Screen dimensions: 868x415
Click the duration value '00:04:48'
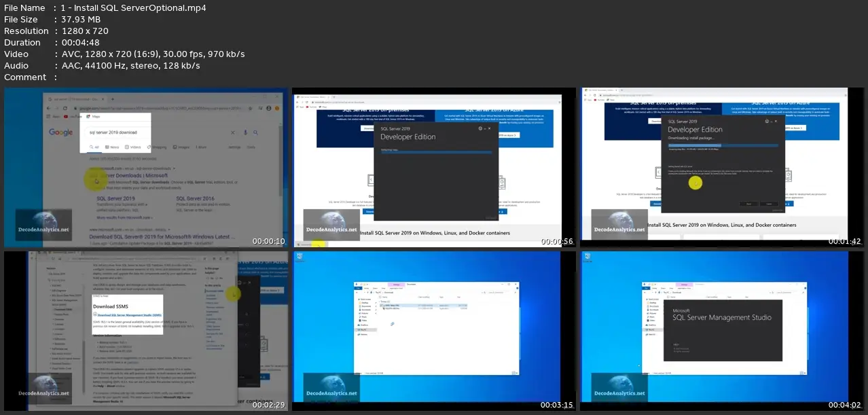80,43
